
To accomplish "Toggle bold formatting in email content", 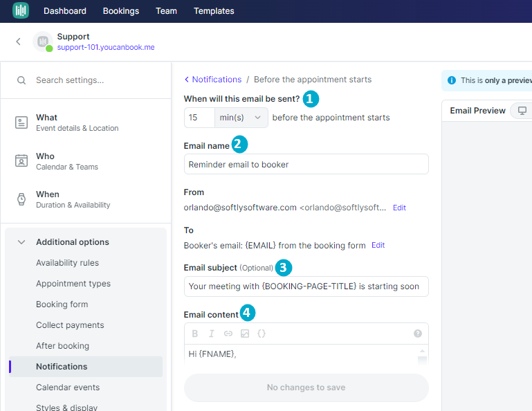I will pos(195,334).
